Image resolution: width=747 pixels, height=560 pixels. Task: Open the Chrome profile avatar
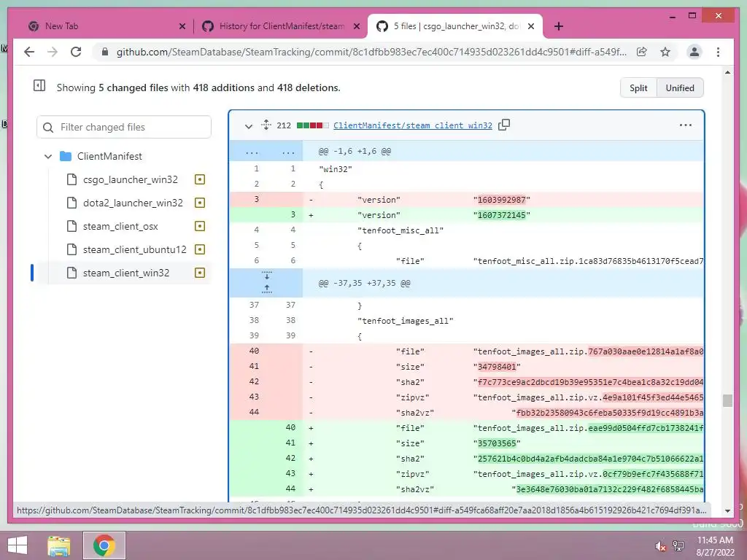694,52
